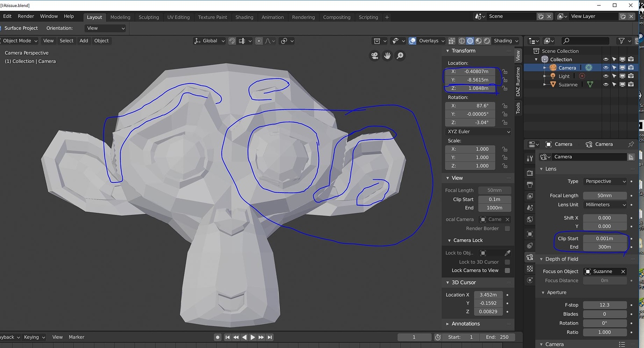Click the camera Focal Length 50mm field
The image size is (644, 348).
(x=605, y=196)
